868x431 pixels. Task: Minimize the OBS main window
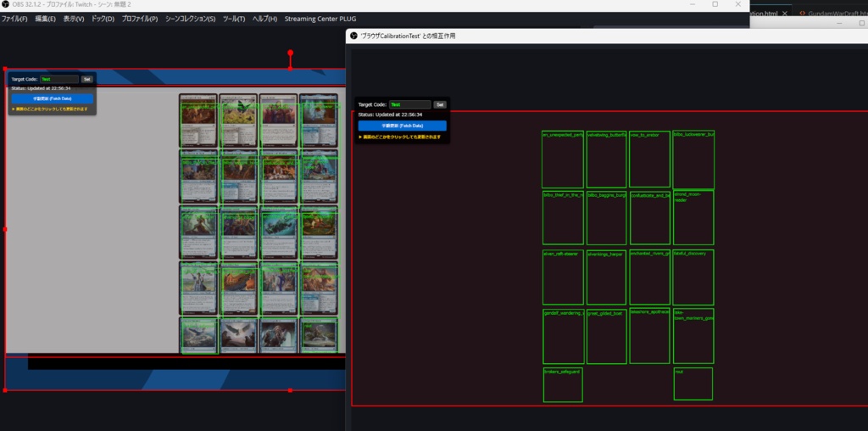click(692, 4)
